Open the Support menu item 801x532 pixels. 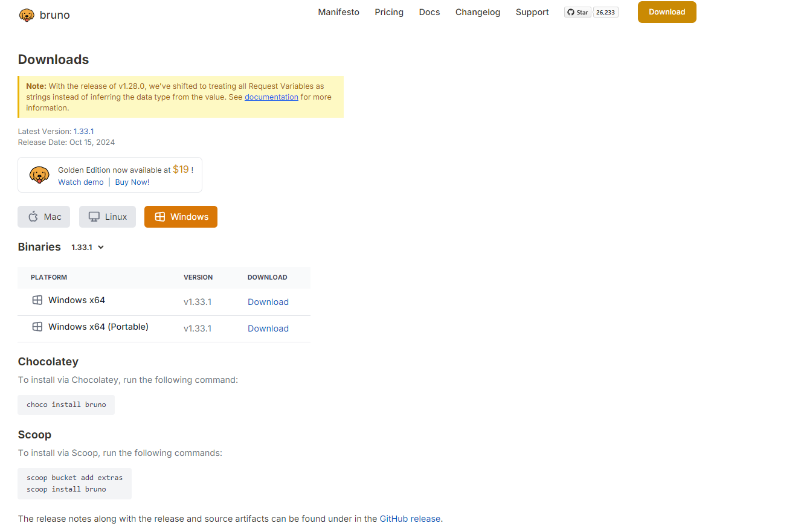pyautogui.click(x=532, y=12)
